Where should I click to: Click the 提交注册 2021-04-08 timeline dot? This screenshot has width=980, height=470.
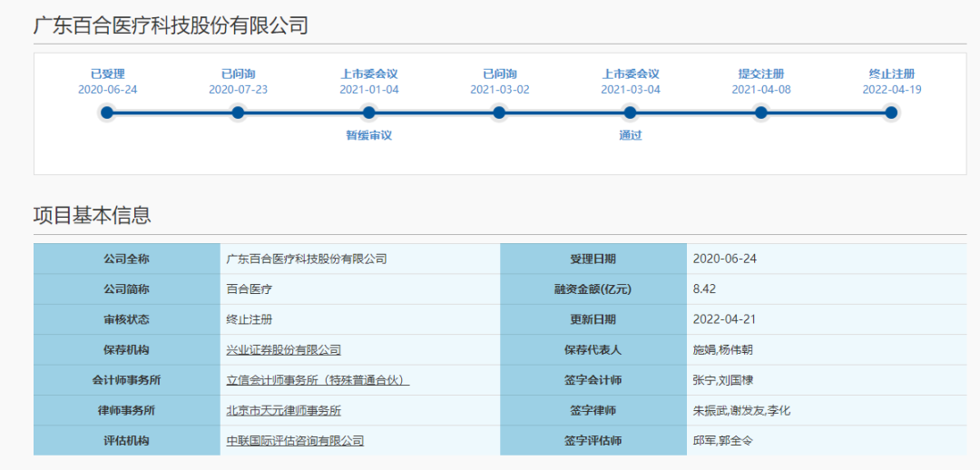(x=760, y=113)
